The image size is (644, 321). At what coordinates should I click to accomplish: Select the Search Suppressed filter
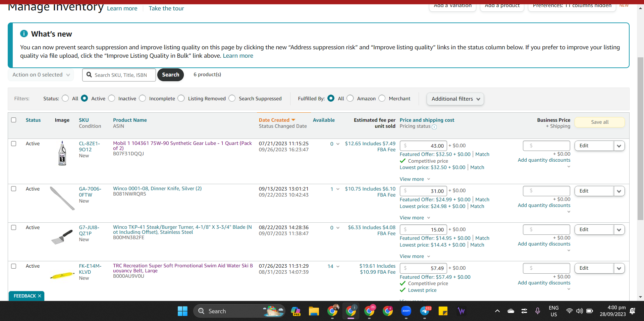[232, 98]
